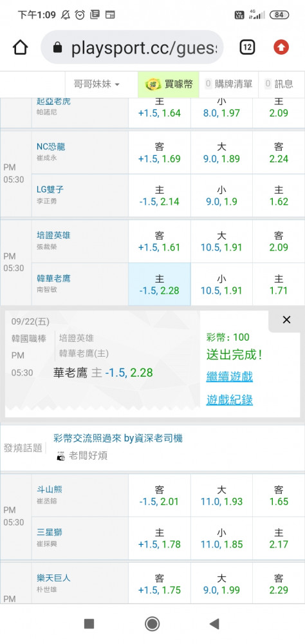The width and height of the screenshot is (305, 644).
Task: Tap the Android recent apps square button
Action: tap(89, 624)
